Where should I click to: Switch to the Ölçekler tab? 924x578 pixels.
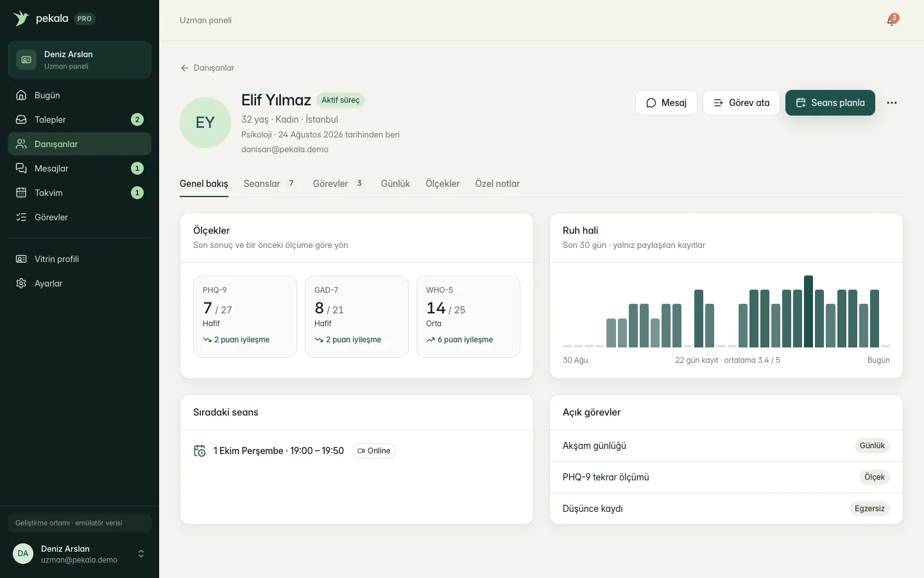(x=443, y=184)
